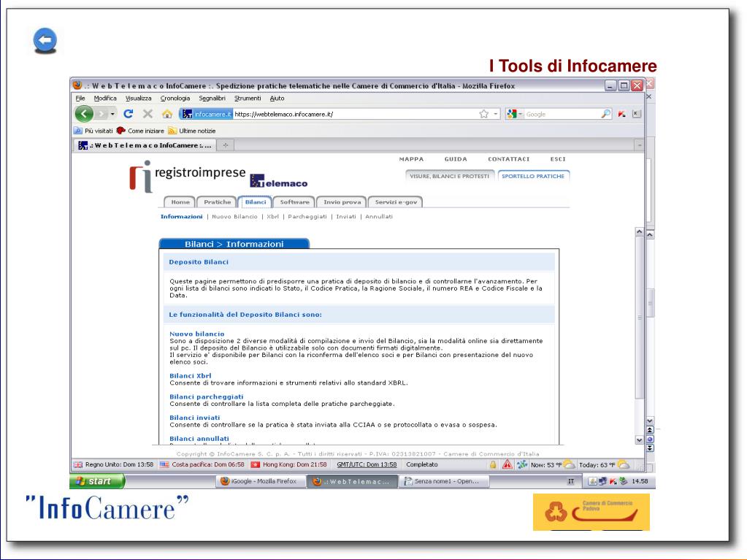Click the page scrollbar up arrow
The height and width of the screenshot is (560, 747).
640,231
